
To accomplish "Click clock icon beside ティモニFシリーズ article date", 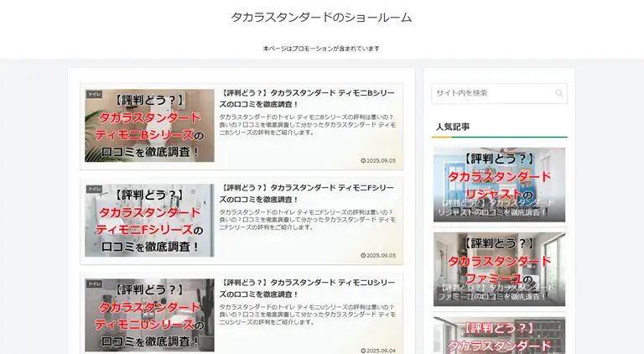I will [x=363, y=255].
